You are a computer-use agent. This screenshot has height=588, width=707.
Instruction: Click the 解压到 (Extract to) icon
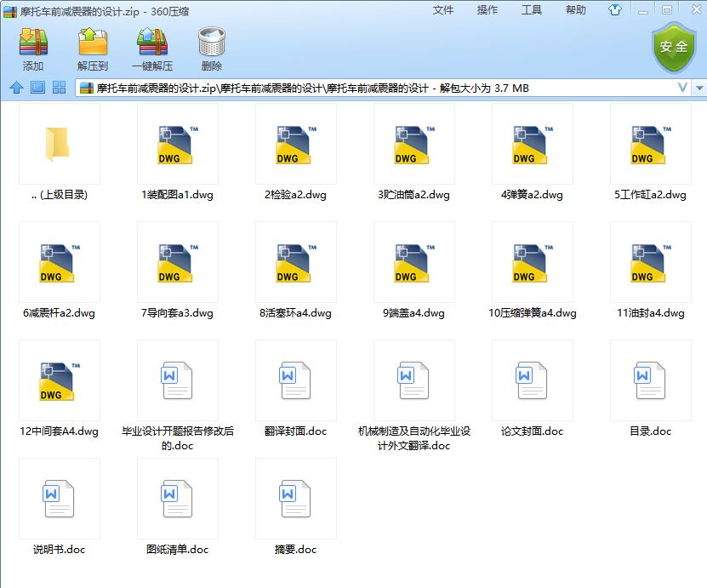click(x=93, y=49)
